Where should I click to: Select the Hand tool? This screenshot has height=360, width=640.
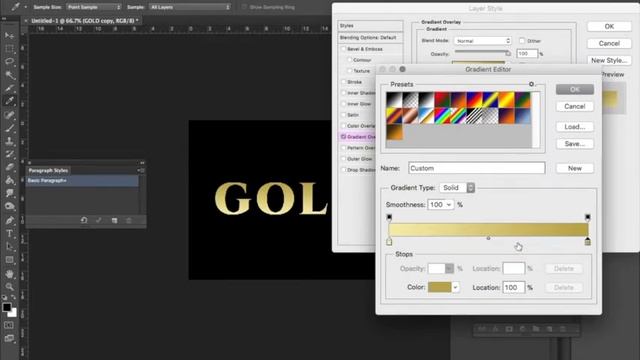point(9,274)
